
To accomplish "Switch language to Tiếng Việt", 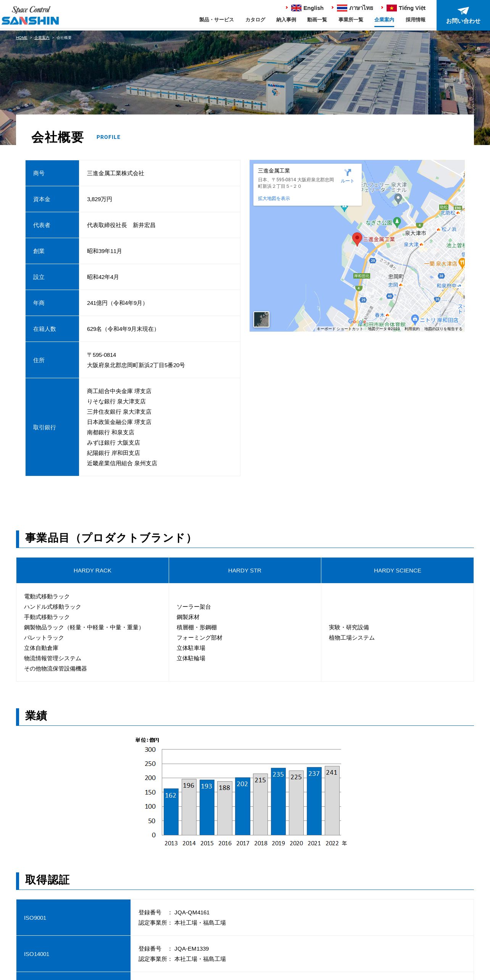I will [412, 8].
